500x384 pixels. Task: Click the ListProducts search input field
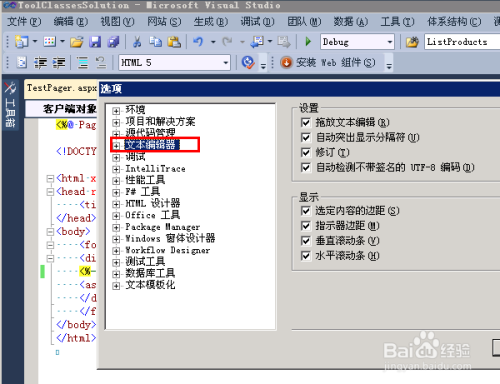pyautogui.click(x=462, y=42)
